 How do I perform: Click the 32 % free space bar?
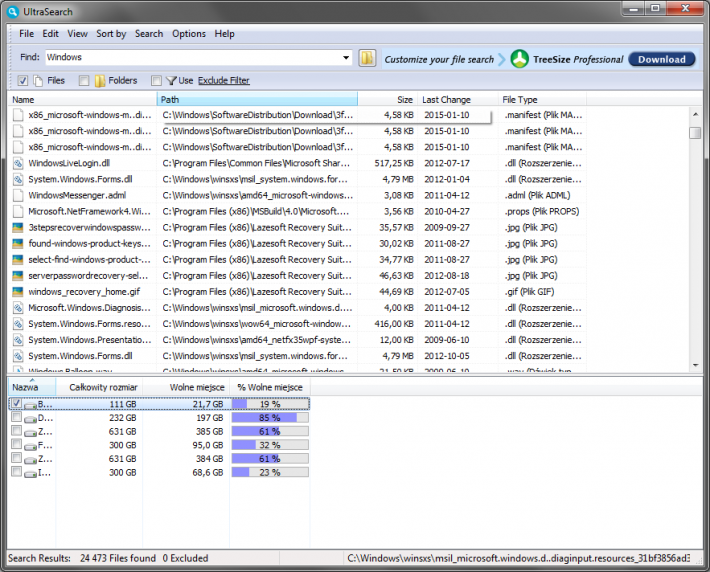270,445
